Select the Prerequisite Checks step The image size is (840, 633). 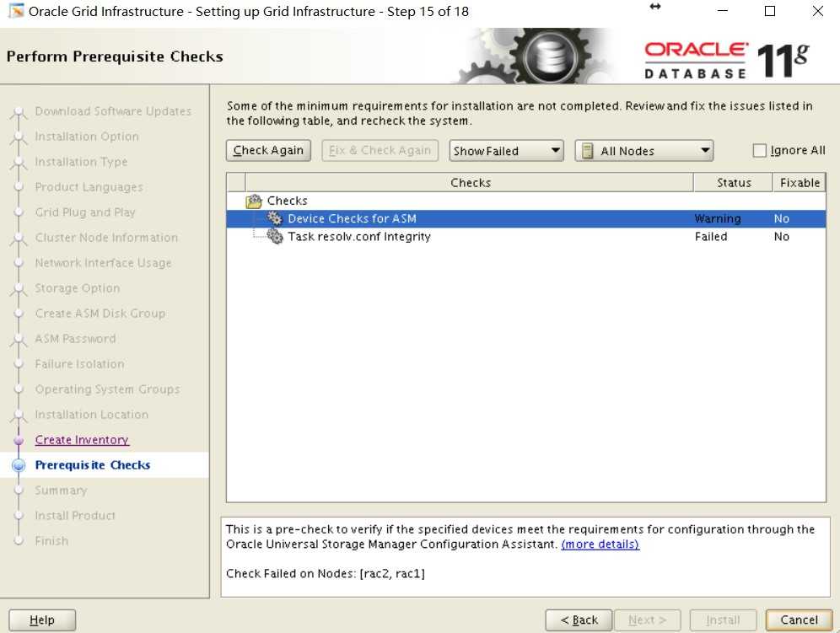pos(93,464)
